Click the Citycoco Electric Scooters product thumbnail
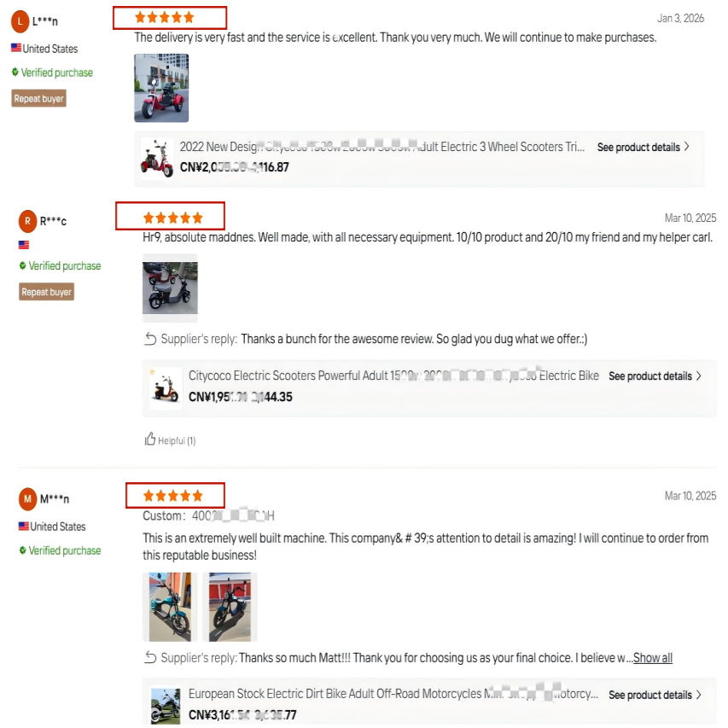The width and height of the screenshot is (728, 728). click(166, 388)
